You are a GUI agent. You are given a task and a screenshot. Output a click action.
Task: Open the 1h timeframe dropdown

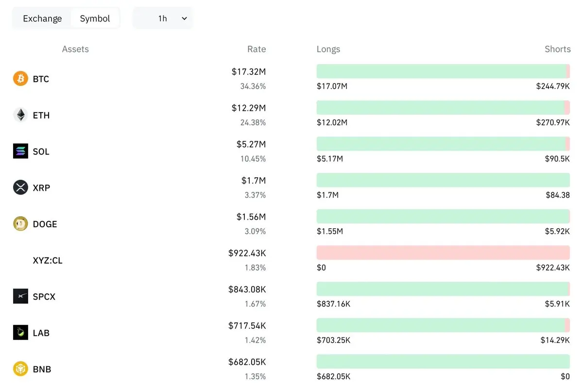[163, 18]
